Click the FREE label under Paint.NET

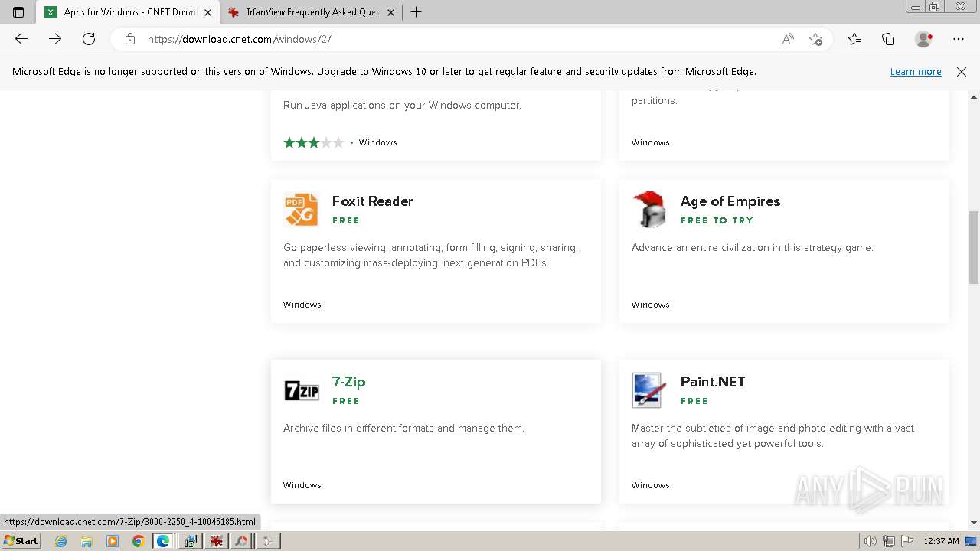coord(694,401)
